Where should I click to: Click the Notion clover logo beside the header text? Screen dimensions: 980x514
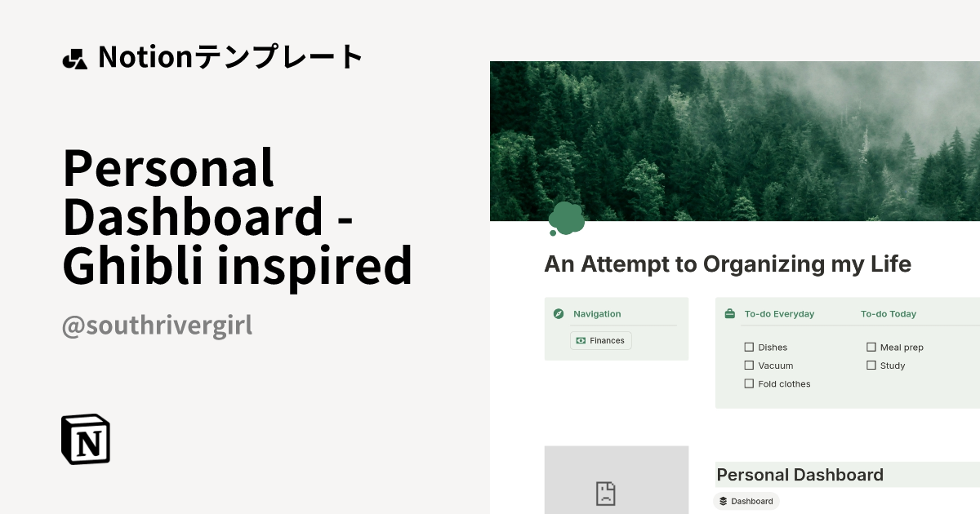[76, 57]
